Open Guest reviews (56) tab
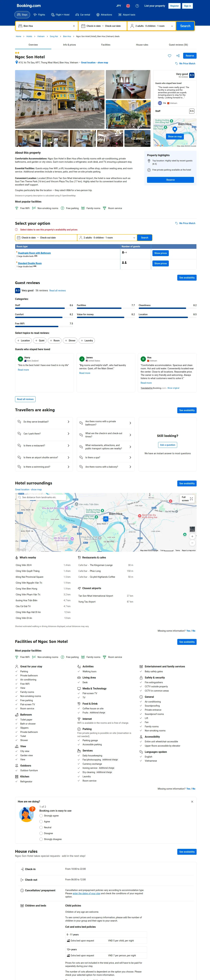 tap(178, 45)
